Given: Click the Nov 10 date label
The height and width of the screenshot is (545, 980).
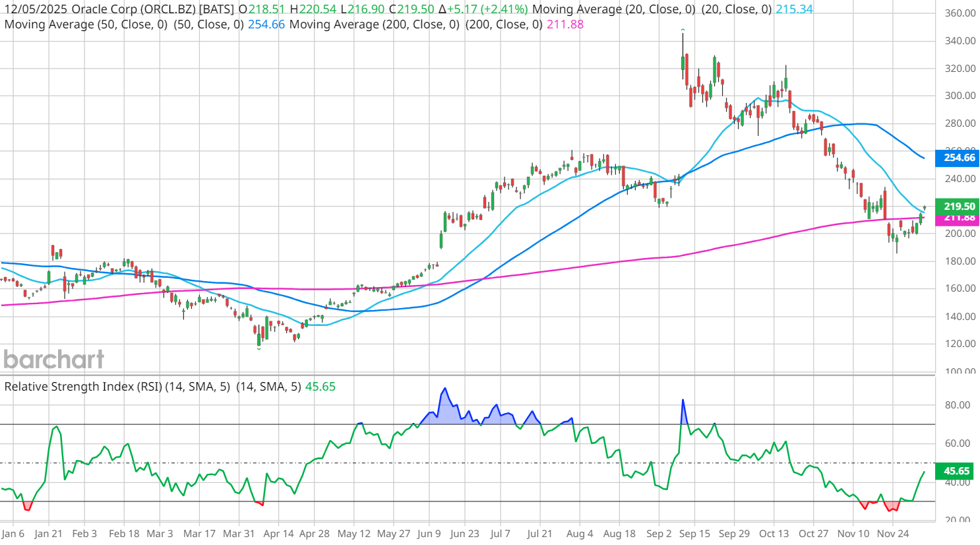Looking at the screenshot, I should (853, 534).
